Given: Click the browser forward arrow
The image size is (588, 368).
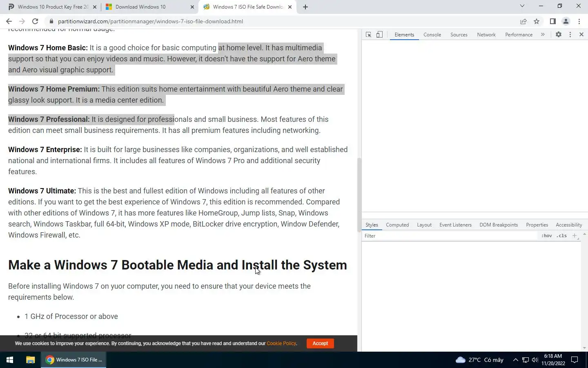Looking at the screenshot, I should [x=22, y=21].
